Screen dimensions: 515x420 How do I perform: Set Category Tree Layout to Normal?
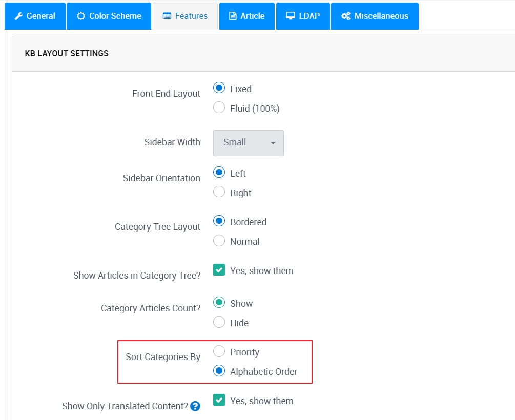tap(219, 241)
